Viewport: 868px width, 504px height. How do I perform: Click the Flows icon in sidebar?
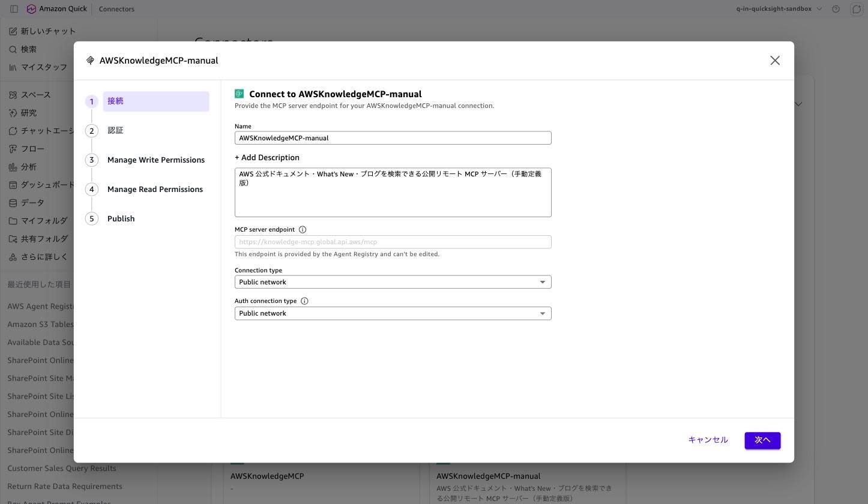(13, 149)
